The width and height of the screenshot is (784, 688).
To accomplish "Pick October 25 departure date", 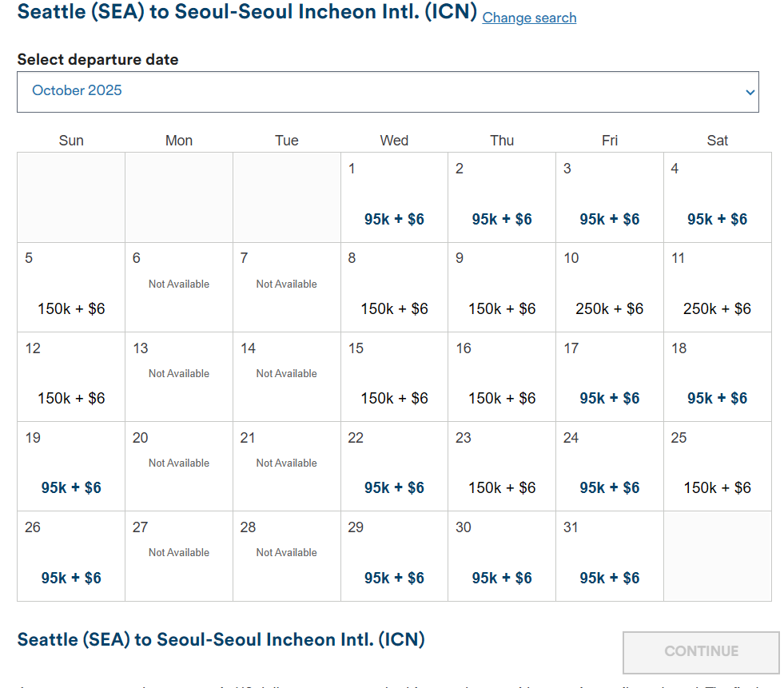I will pyautogui.click(x=718, y=487).
